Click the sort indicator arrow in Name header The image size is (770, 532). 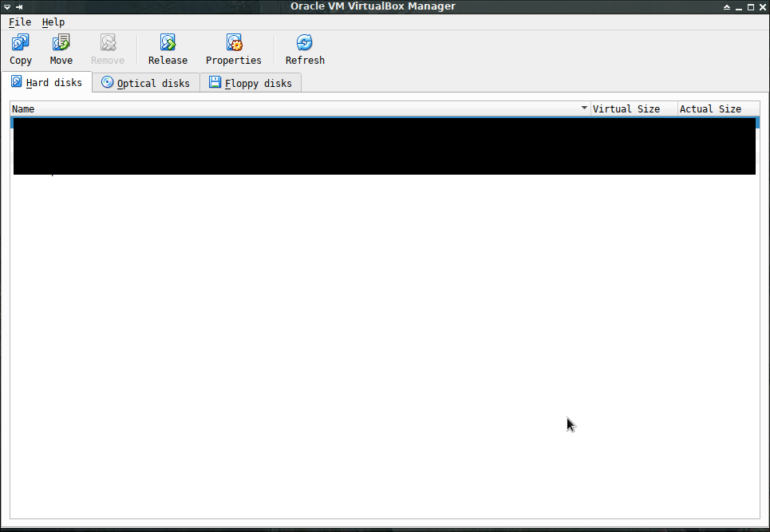click(584, 108)
